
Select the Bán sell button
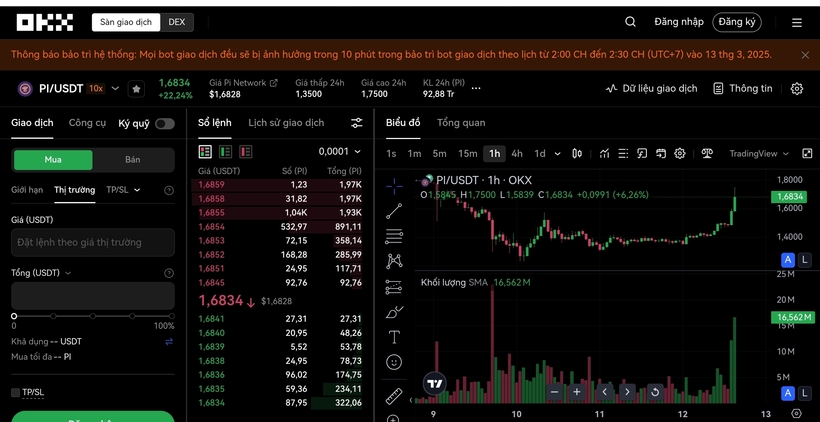point(133,160)
